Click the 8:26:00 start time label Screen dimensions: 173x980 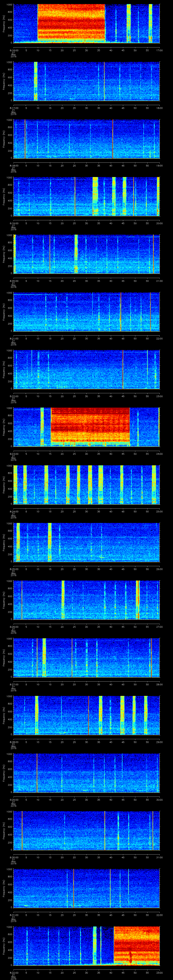(13, 627)
